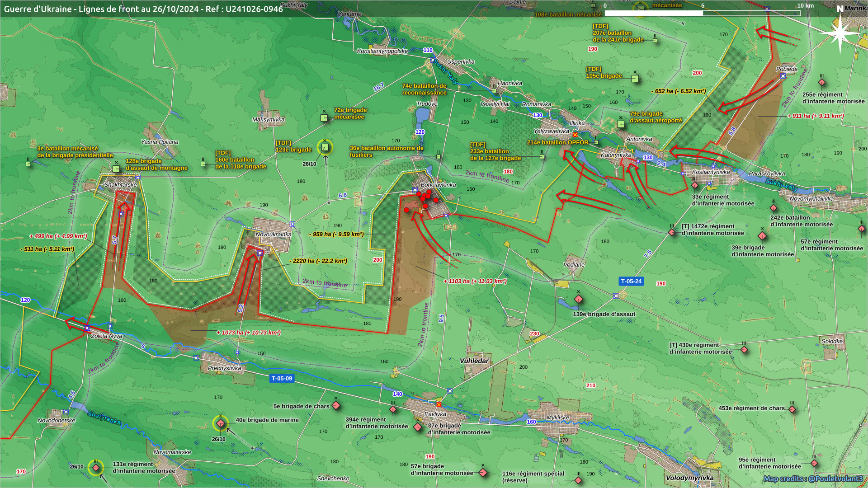Click the T-05-24 road sign label
The width and height of the screenshot is (868, 488).
tap(631, 281)
